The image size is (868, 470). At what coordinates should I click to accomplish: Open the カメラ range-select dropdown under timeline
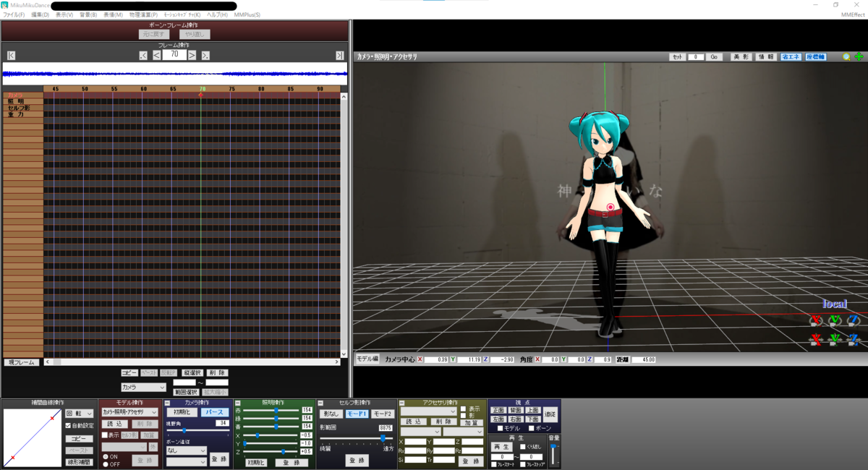[x=143, y=388]
